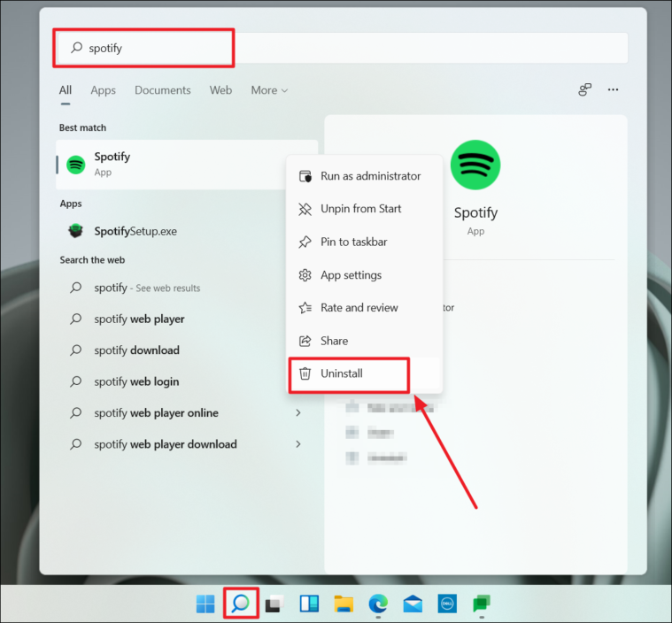This screenshot has width=672, height=623.
Task: Click the Rate and review star icon
Action: pos(305,308)
